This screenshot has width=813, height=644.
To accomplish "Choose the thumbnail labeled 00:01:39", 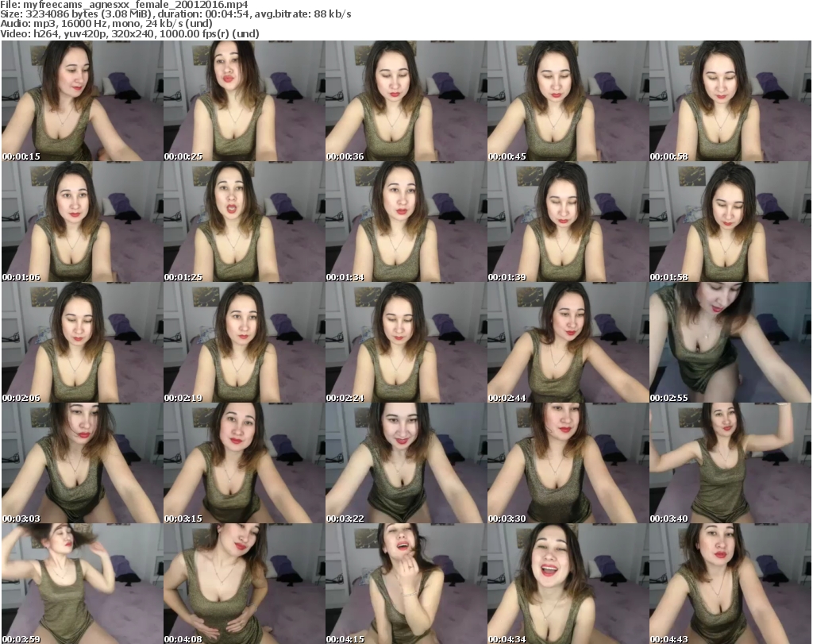I will pos(568,222).
